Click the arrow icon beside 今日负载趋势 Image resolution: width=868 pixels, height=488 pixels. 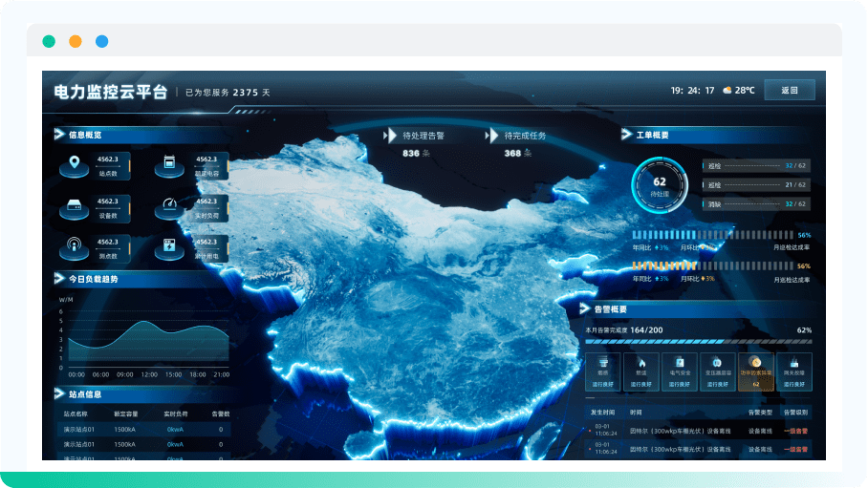[59, 278]
